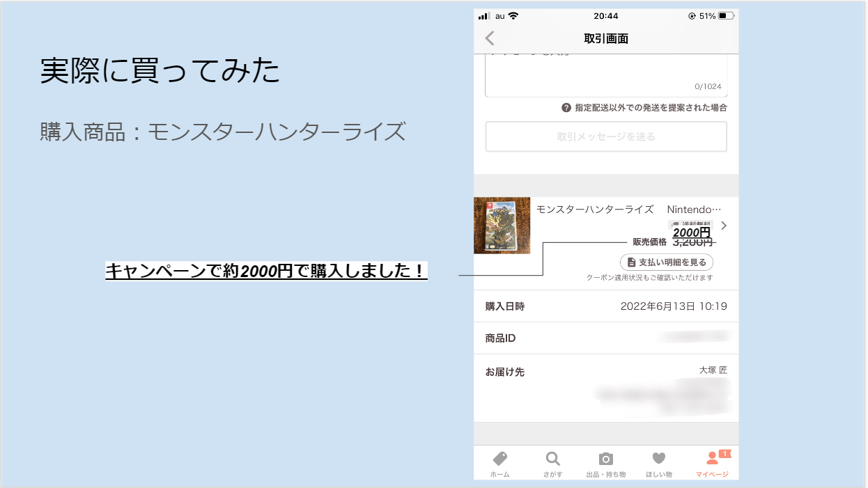Click the text 購入商品：モンスターハンターライズ
This screenshot has height=488, width=868.
pos(223,131)
